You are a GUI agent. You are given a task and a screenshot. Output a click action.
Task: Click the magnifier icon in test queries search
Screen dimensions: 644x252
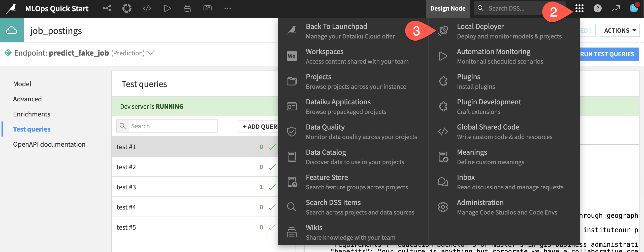123,126
